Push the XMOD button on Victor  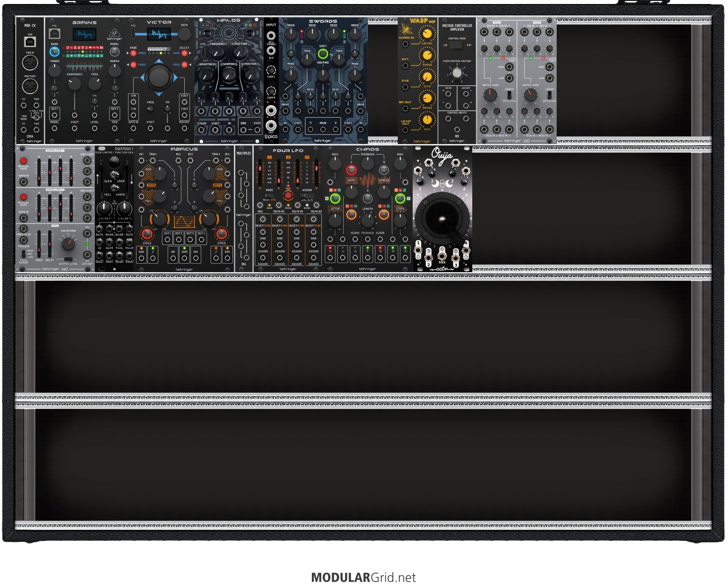[x=133, y=53]
